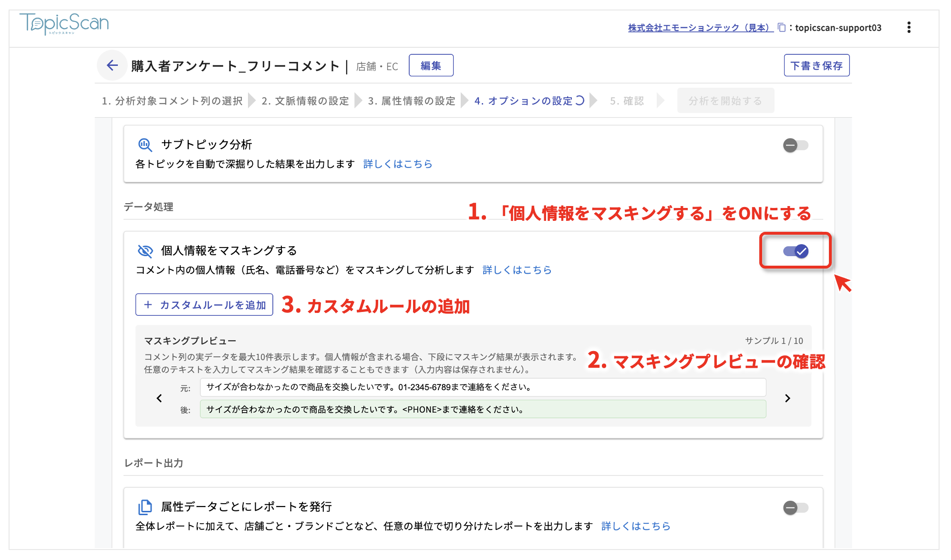951x560 pixels.
Task: Switch to step 2 文脈情報の設定
Action: tap(305, 100)
